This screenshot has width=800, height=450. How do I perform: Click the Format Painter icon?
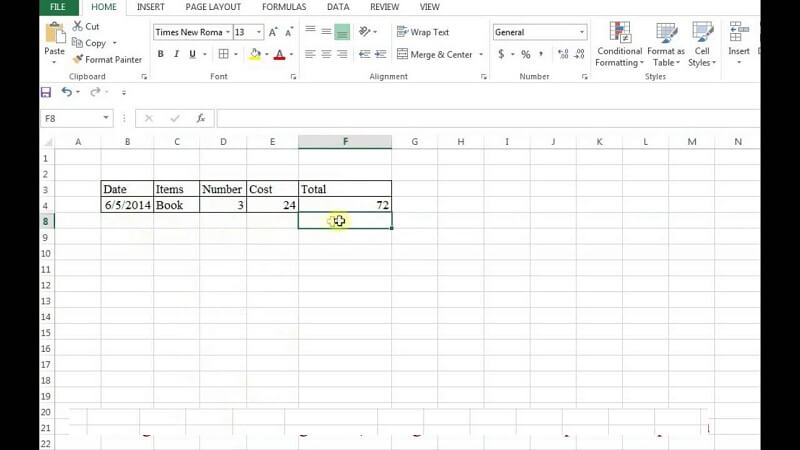tap(77, 59)
